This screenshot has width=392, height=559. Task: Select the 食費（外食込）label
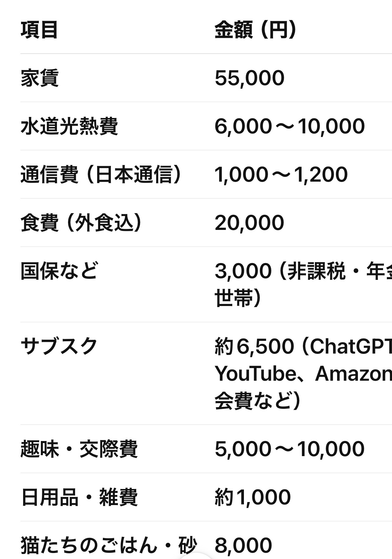click(82, 223)
